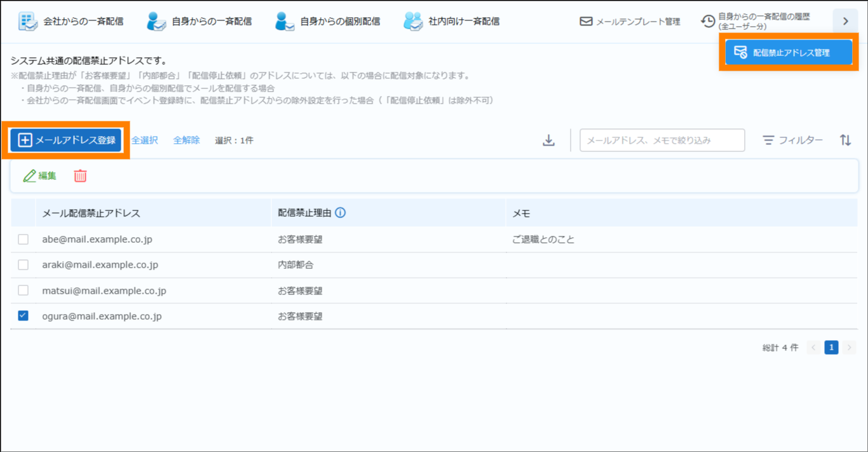
Task: Click the メールアドレス登録 button
Action: click(66, 140)
